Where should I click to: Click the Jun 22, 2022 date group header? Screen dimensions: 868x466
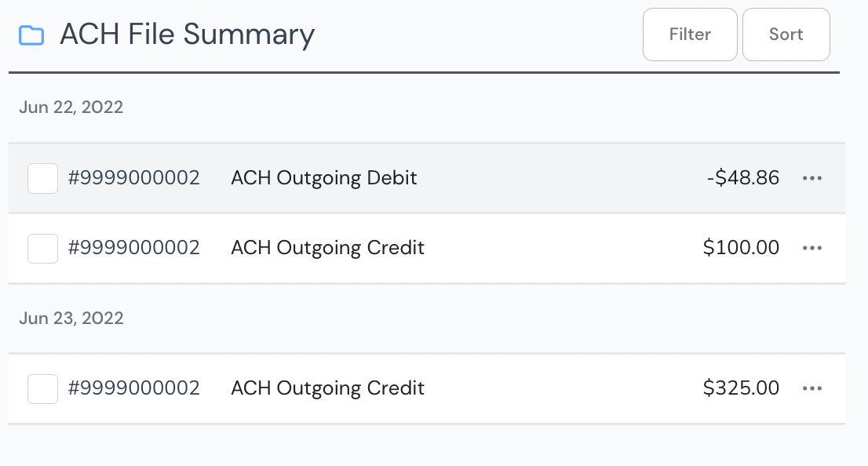tap(71, 107)
